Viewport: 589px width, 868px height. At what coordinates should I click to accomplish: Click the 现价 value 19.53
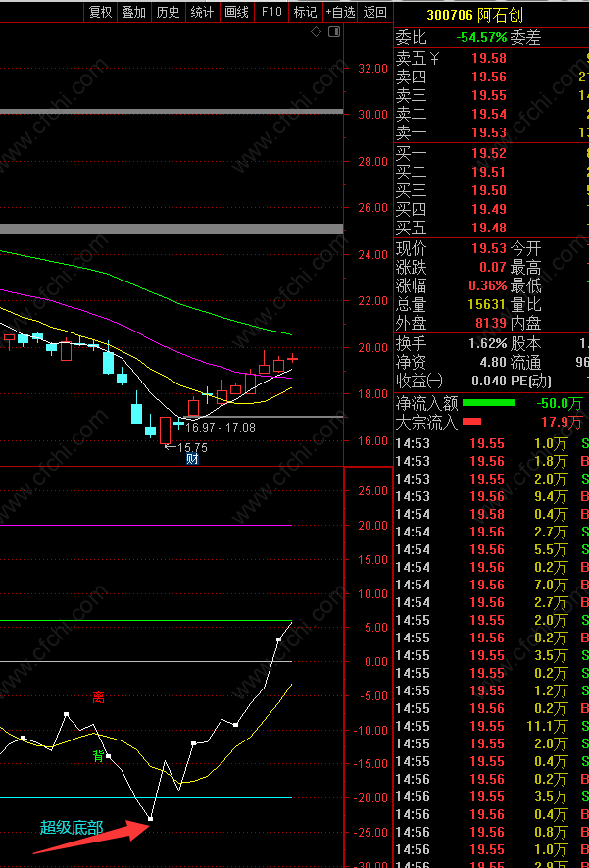click(x=489, y=248)
